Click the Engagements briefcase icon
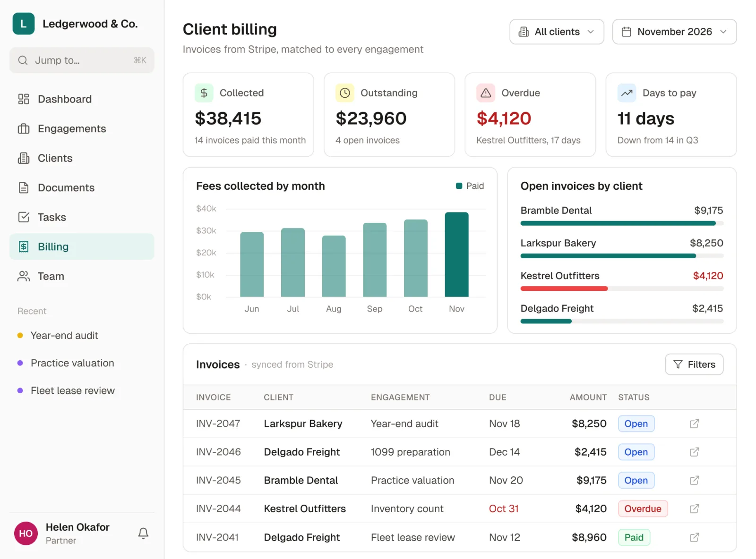 pyautogui.click(x=24, y=128)
